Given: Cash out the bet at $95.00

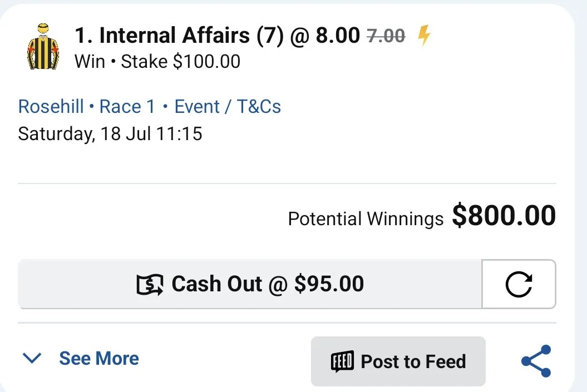Looking at the screenshot, I should point(250,284).
